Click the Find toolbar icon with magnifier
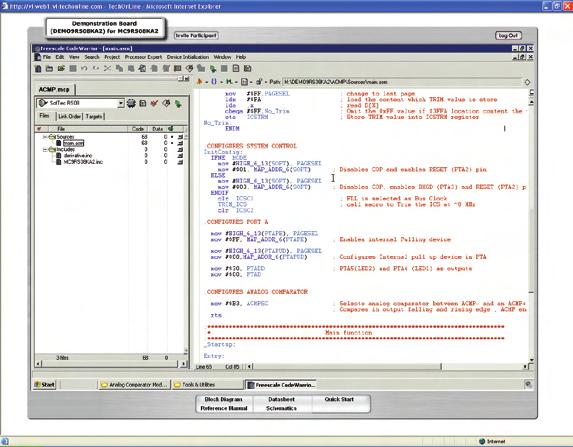573x447 pixels. [143, 68]
